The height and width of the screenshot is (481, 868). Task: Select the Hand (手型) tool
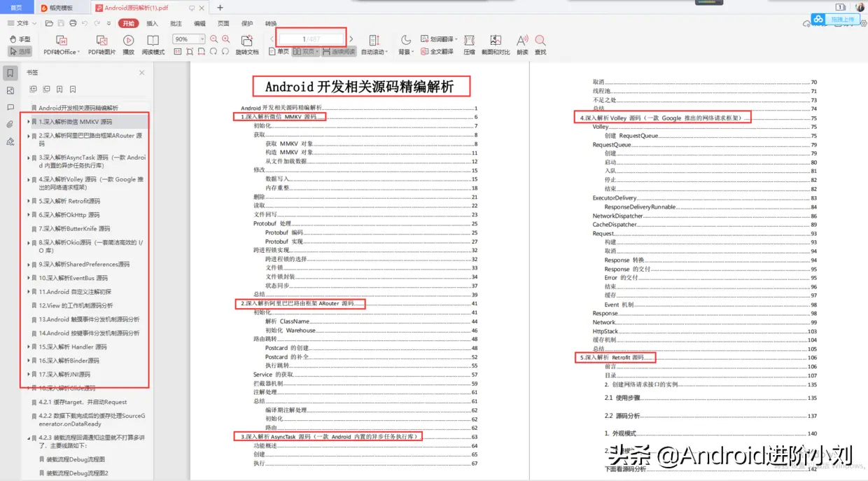click(20, 39)
